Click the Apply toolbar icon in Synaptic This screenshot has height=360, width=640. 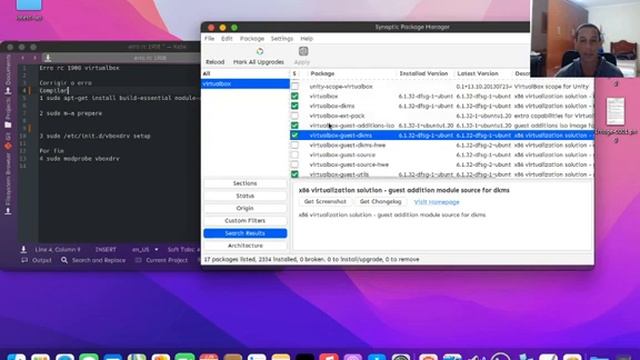303,51
